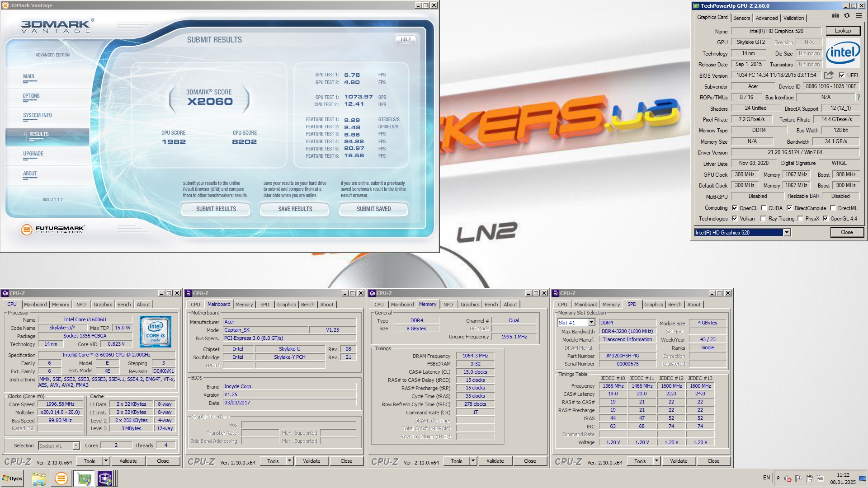Select GPU-Z graphics card taskbar icon
868x488 pixels.
(x=84, y=479)
